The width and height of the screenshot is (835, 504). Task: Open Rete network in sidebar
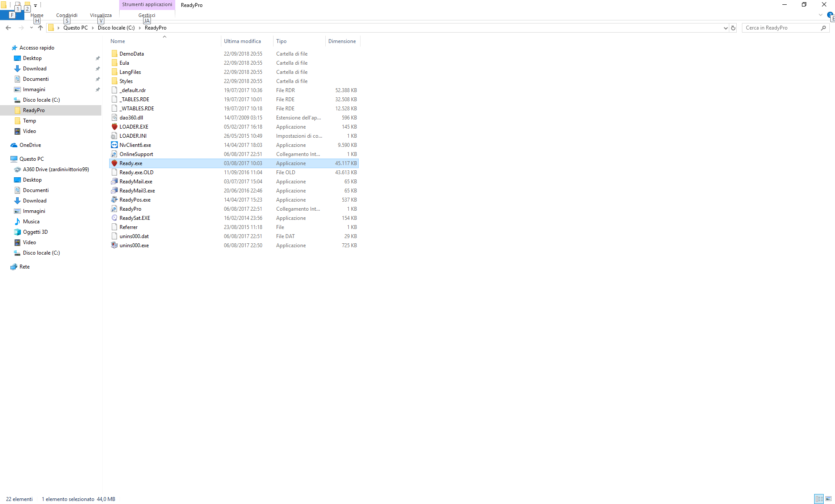pyautogui.click(x=24, y=267)
